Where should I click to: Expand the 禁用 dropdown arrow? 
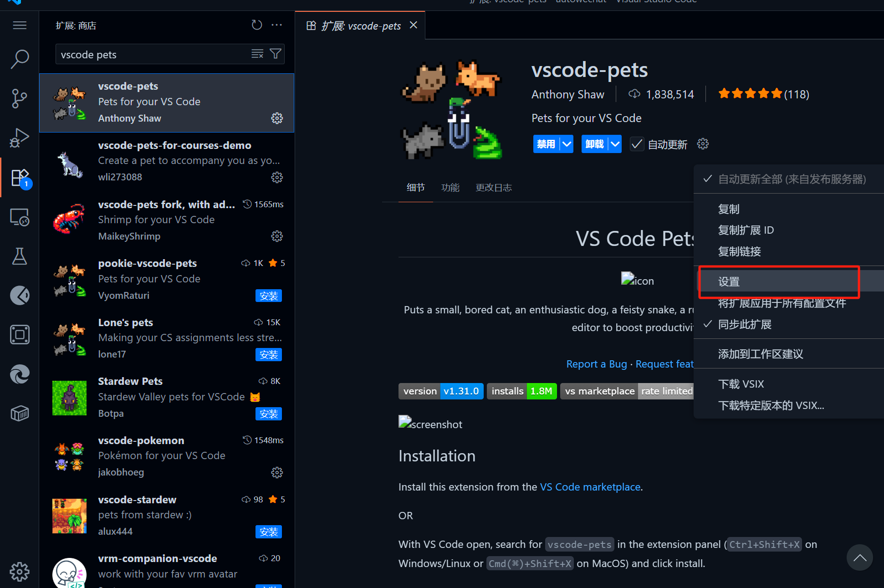(567, 144)
